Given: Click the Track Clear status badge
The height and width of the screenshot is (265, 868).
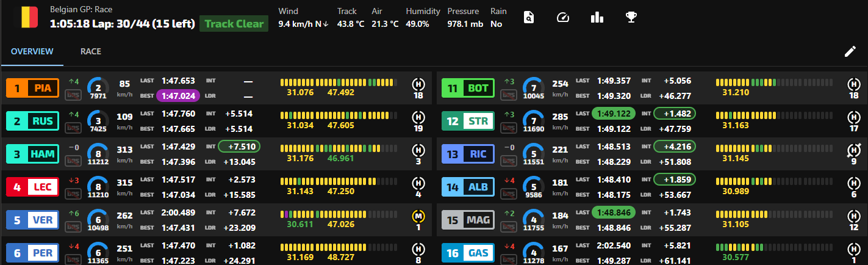Looking at the screenshot, I should [x=234, y=24].
